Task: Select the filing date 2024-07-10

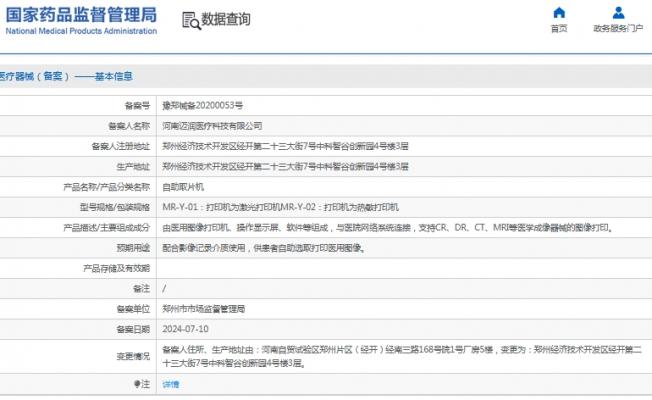Action: point(185,329)
